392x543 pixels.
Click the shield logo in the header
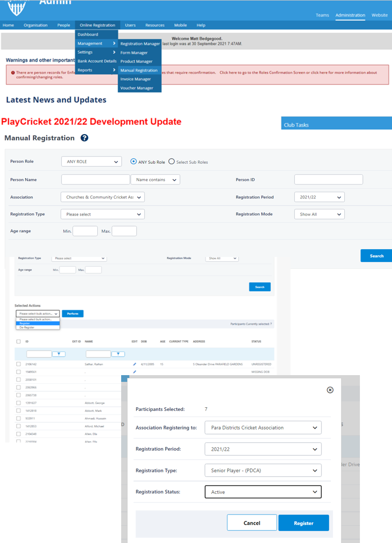point(16,8)
